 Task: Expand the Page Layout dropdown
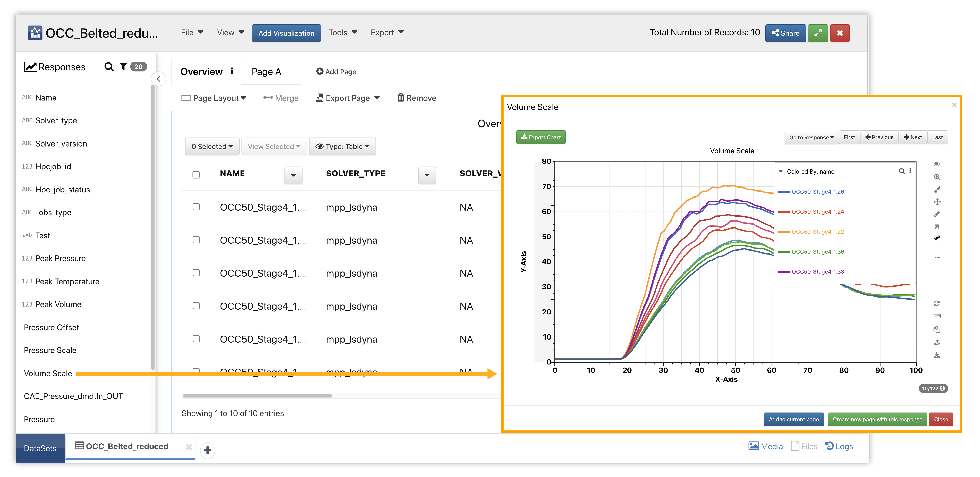click(214, 98)
